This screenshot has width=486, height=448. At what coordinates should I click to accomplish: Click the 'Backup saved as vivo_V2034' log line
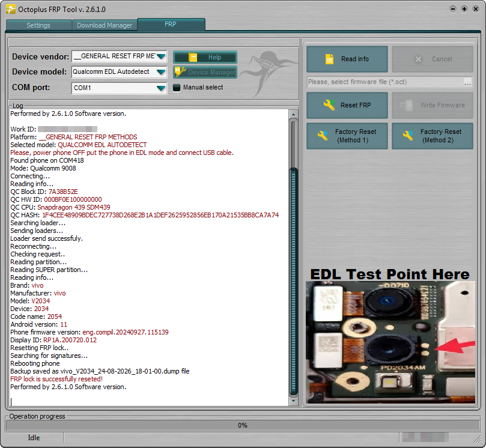[100, 371]
